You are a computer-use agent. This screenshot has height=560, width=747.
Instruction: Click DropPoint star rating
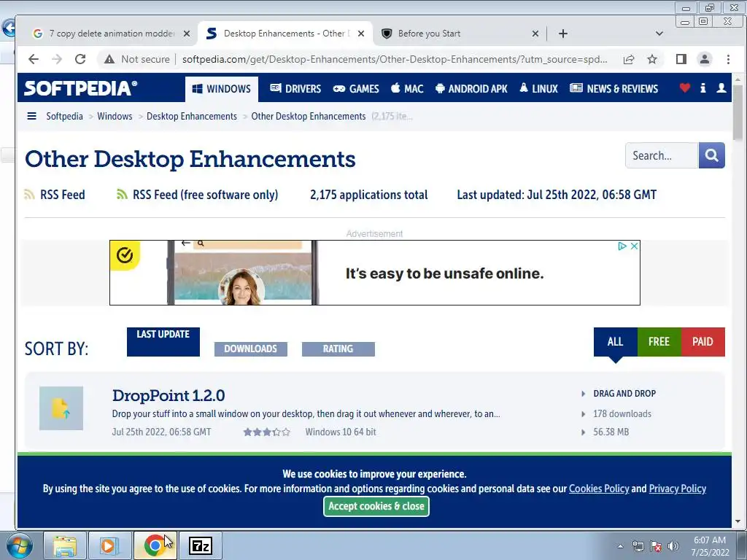coord(267,432)
